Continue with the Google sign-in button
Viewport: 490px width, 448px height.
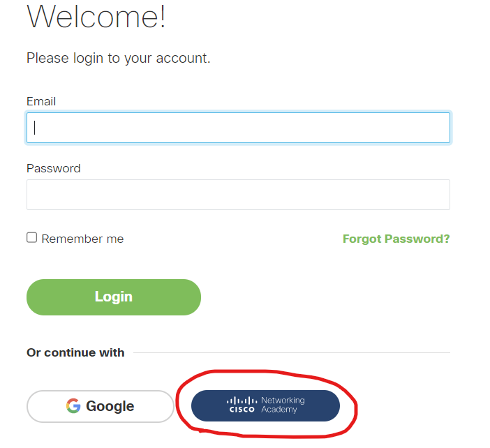[100, 406]
